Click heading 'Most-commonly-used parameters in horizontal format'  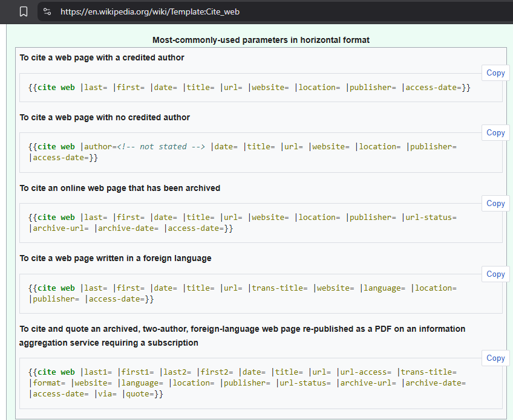point(261,40)
